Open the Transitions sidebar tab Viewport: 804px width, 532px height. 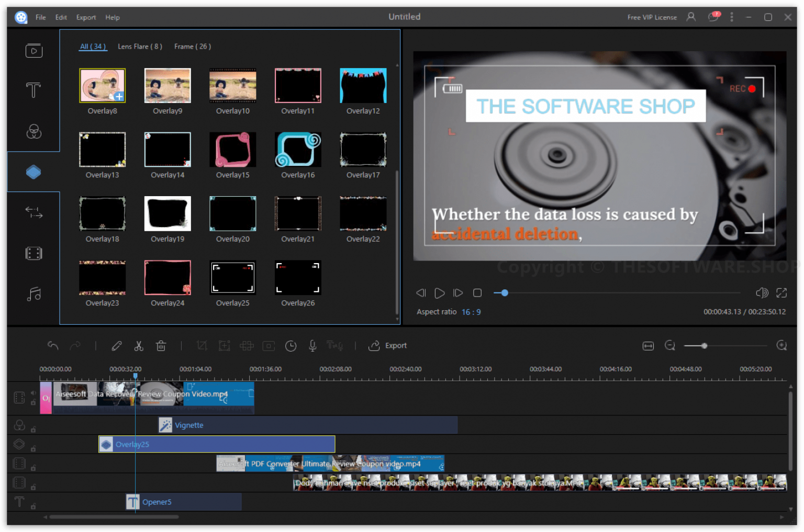point(33,212)
